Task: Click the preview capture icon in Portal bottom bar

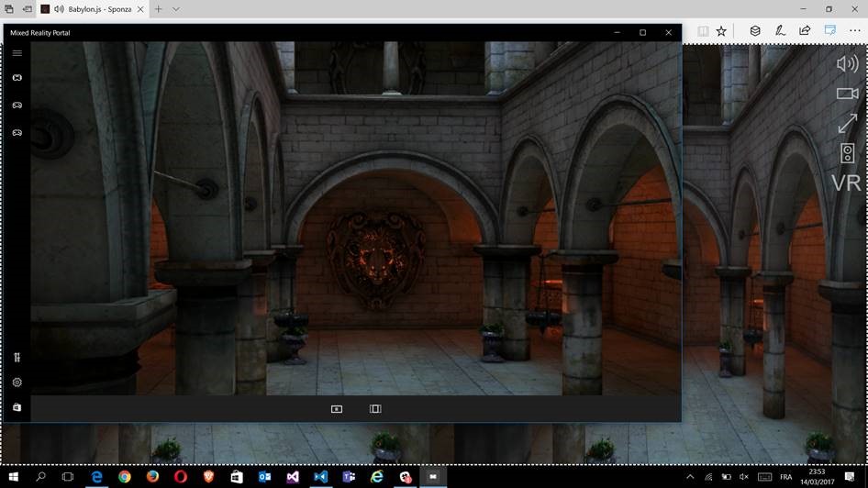Action: coord(337,409)
